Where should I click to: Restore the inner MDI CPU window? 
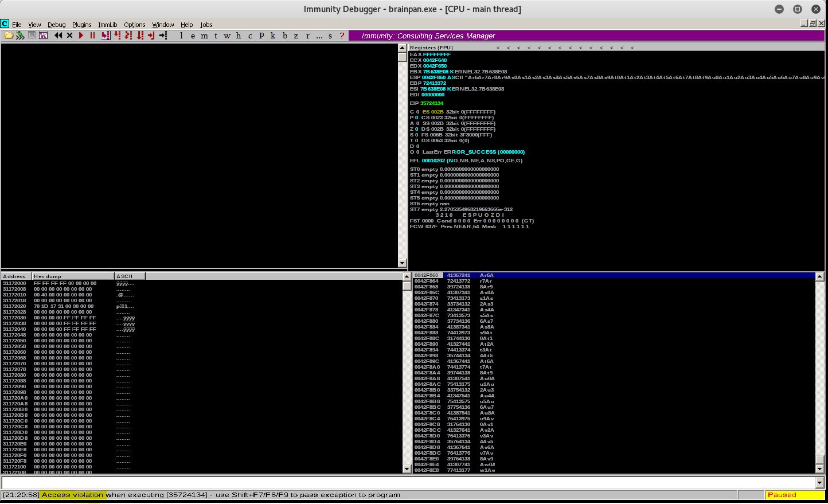(x=813, y=24)
